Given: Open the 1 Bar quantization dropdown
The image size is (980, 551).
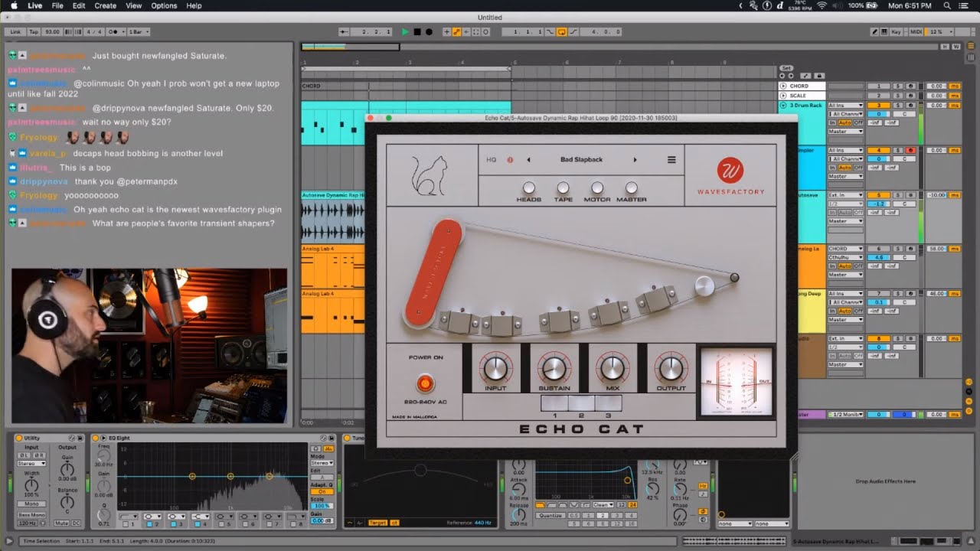Looking at the screenshot, I should coord(138,32).
